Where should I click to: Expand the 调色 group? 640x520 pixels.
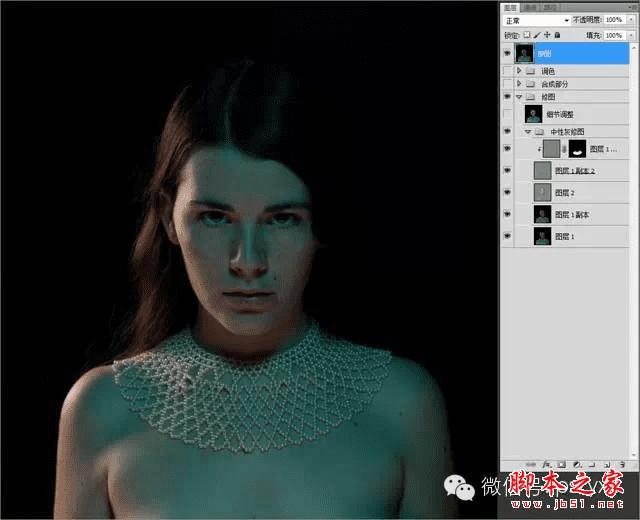coord(519,71)
